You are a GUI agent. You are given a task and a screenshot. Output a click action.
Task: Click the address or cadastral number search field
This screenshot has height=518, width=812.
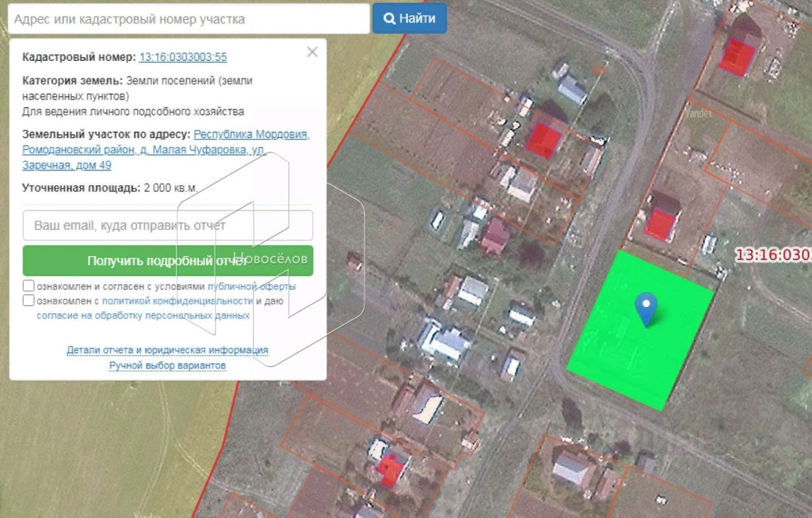coord(188,19)
